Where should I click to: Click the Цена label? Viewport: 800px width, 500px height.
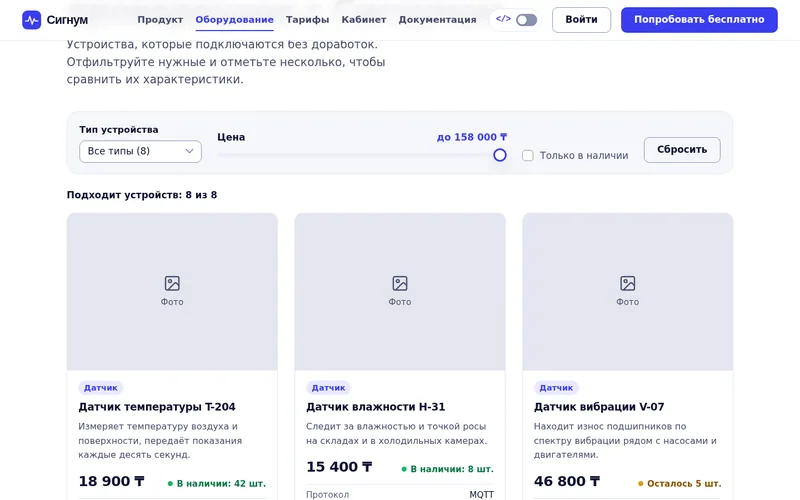231,137
